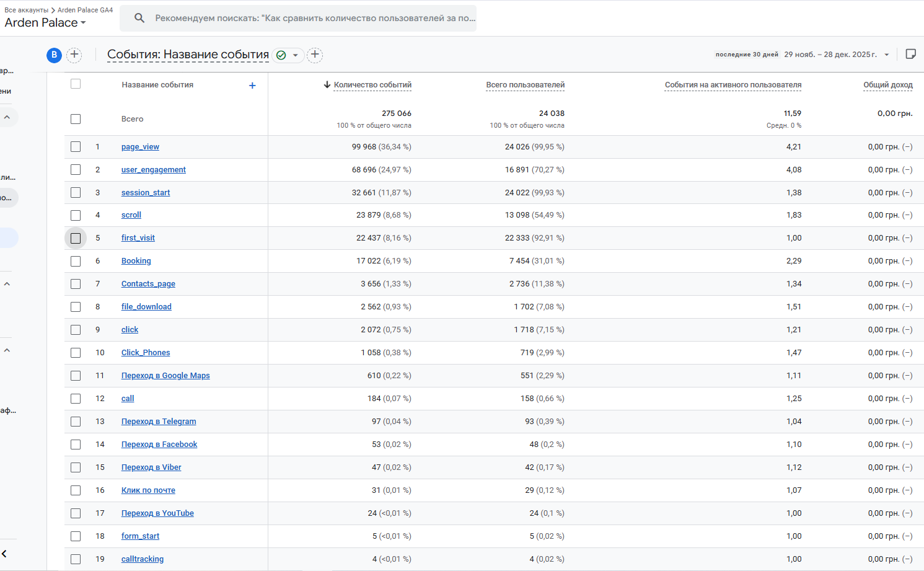This screenshot has height=571, width=924.
Task: Click the 'последние 30 дней' date label
Action: tap(746, 55)
